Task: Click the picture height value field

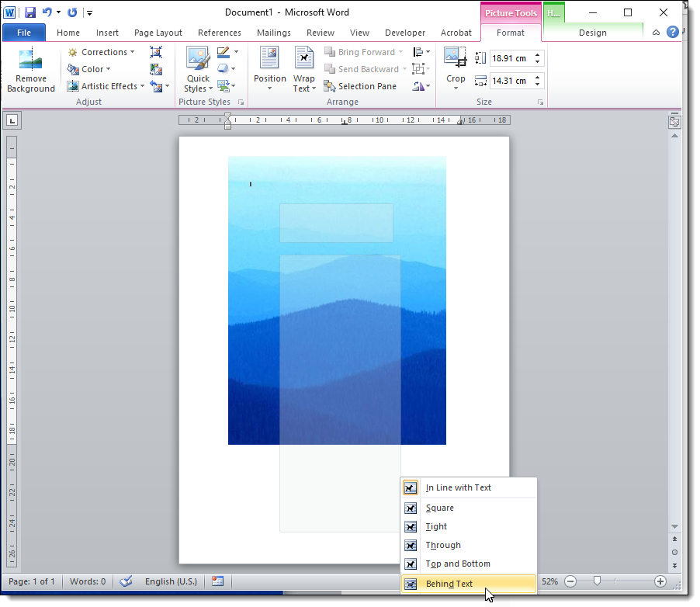Action: coord(511,58)
